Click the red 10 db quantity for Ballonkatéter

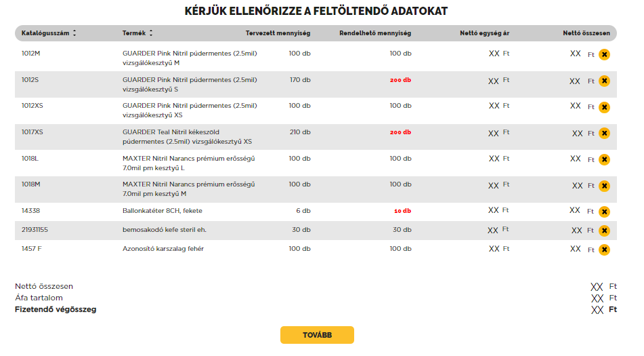[x=402, y=211]
